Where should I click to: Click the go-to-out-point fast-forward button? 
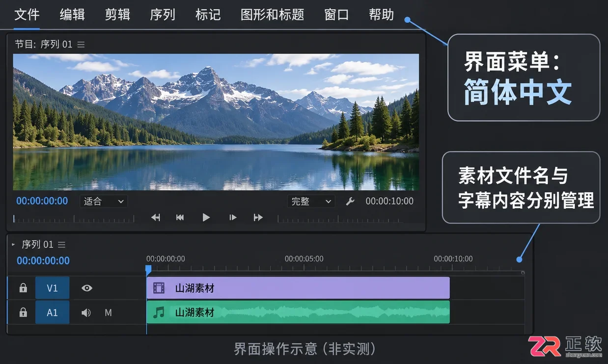point(258,217)
